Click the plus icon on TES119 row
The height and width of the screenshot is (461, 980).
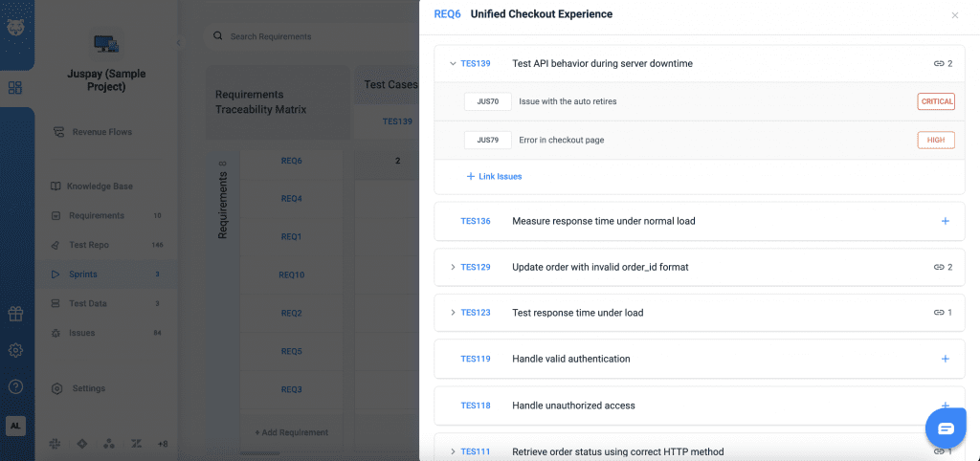(x=945, y=359)
